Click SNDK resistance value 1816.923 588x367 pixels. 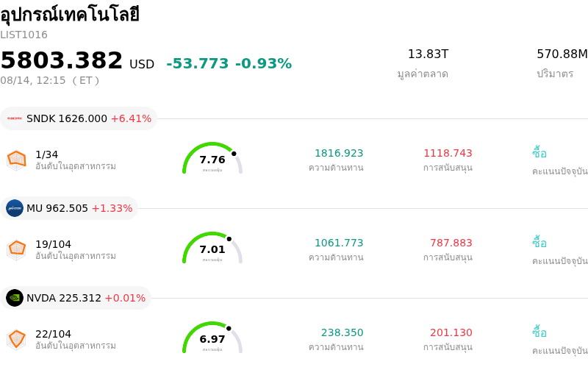tap(339, 153)
